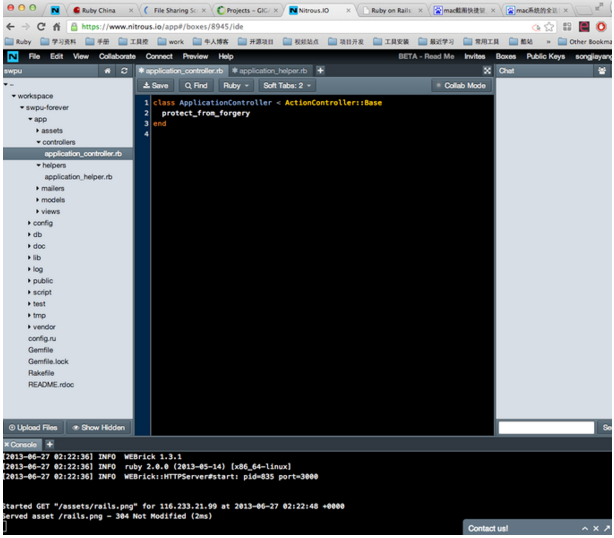Open the Soft Tabs: 2 dropdown
This screenshot has height=538, width=614.
(288, 86)
